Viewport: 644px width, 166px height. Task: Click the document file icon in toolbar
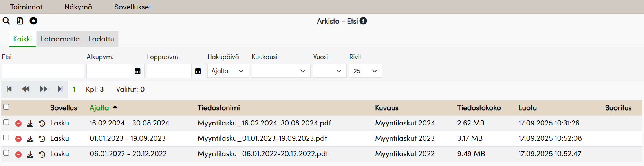point(20,21)
